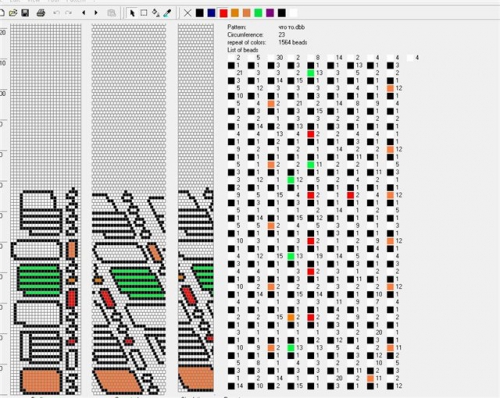Shift pattern left with left arrow

(x=84, y=13)
